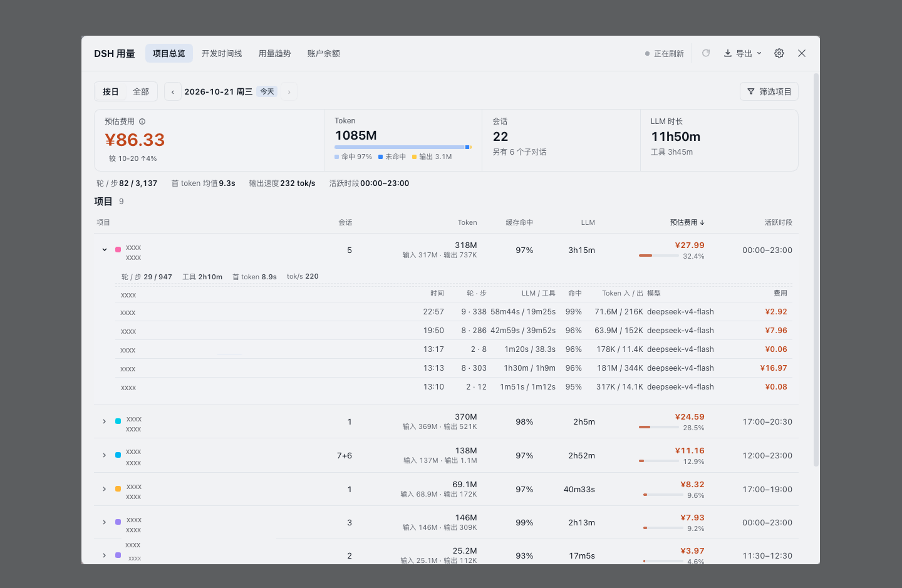Screen dimensions: 902x588
Task: Click the 筛选项目 button
Action: tap(769, 92)
